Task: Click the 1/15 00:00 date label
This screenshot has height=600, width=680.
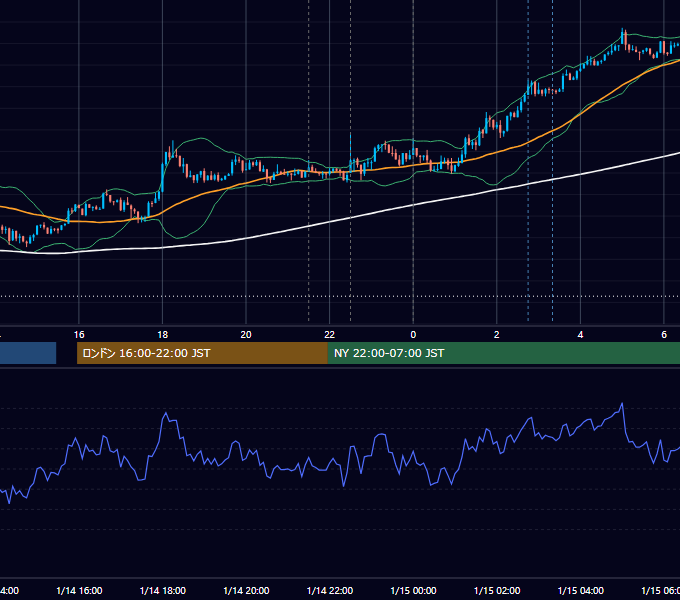Action: point(413,591)
